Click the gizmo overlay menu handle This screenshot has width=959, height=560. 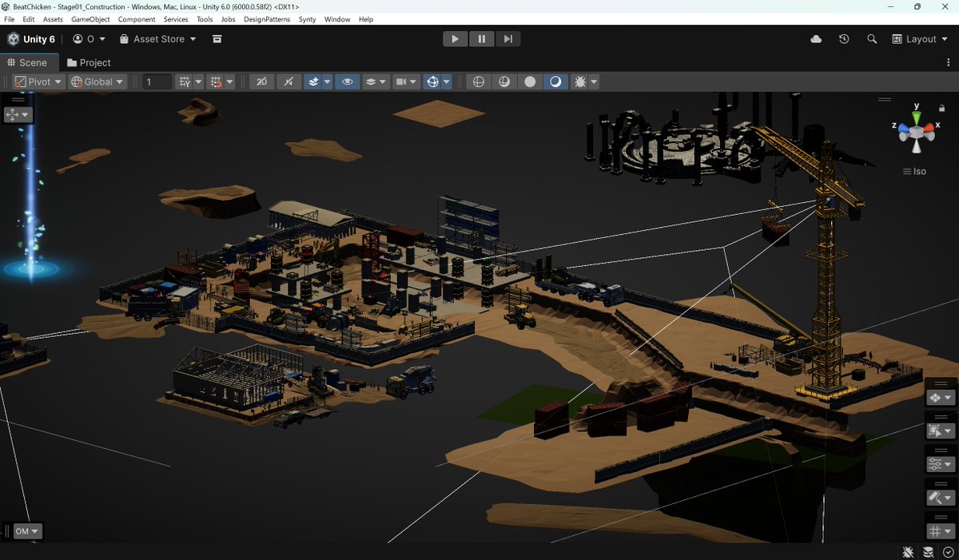(x=885, y=100)
